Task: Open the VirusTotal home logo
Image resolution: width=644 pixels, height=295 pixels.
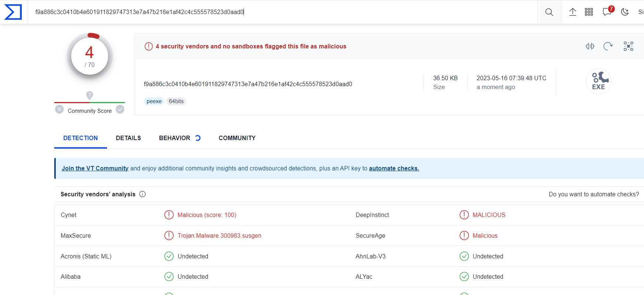Action: pyautogui.click(x=13, y=12)
